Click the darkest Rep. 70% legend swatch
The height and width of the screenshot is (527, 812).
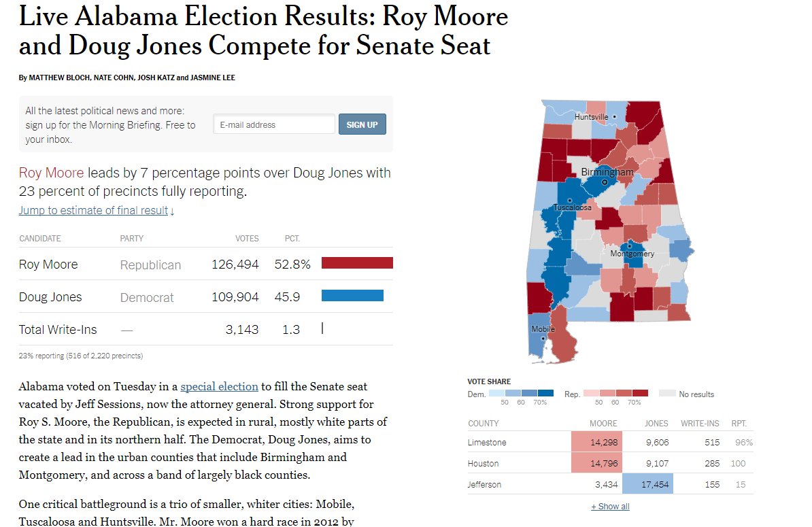point(640,393)
